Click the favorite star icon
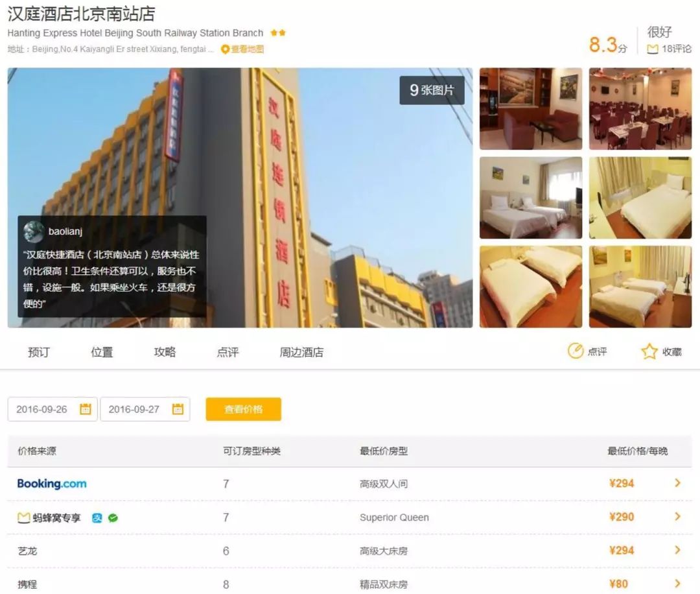Viewport: 700px width, 594px height. tap(649, 351)
